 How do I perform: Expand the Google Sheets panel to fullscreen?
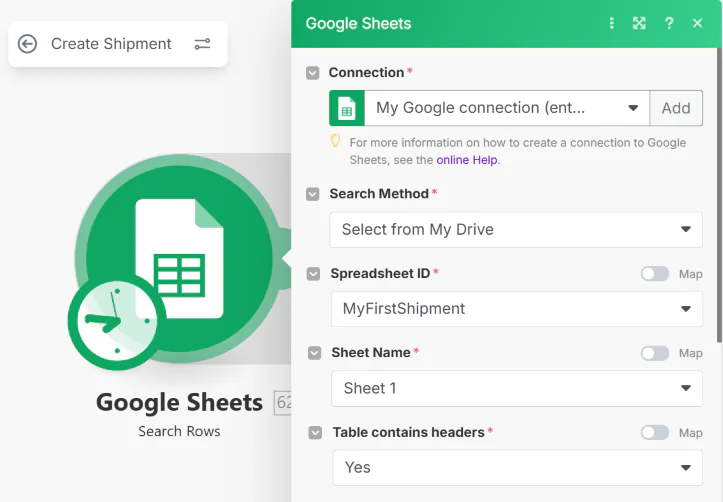pyautogui.click(x=639, y=23)
